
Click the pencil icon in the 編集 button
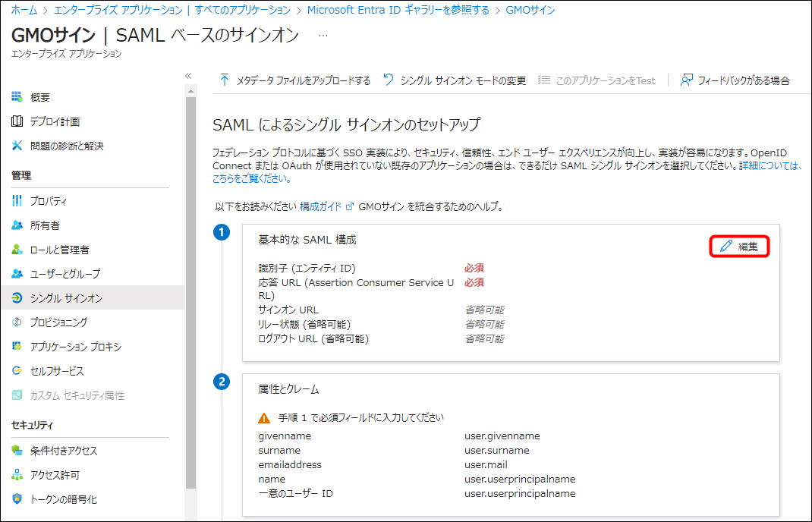click(726, 246)
